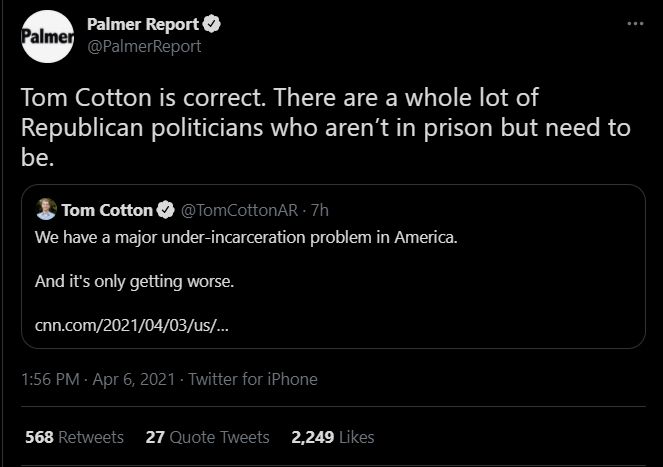The width and height of the screenshot is (663, 467).
Task: View the 2,249 Likes list
Action: point(332,437)
